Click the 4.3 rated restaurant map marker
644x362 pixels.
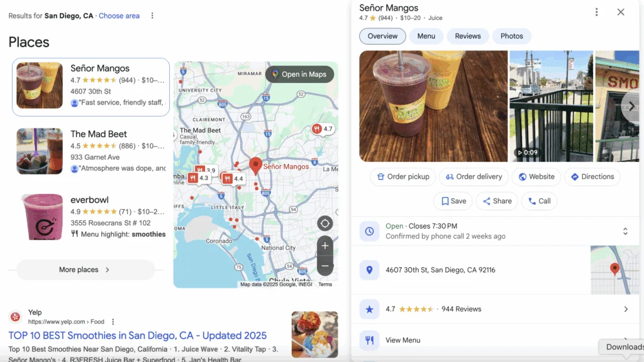click(198, 178)
